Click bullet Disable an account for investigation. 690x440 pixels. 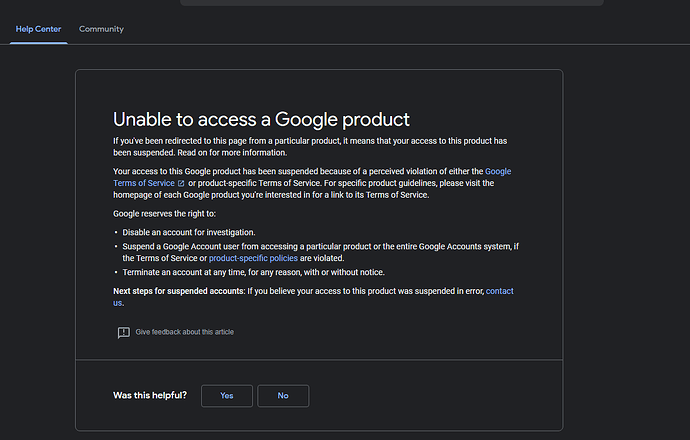tap(189, 232)
